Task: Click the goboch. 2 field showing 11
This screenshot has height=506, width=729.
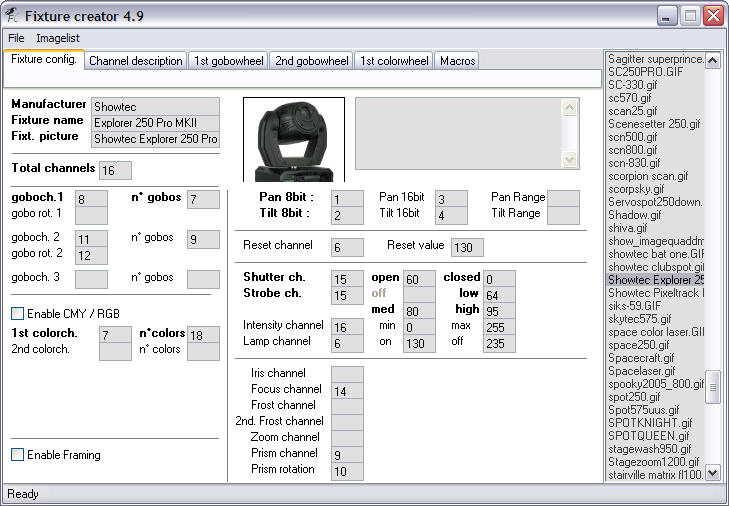Action: [91, 239]
